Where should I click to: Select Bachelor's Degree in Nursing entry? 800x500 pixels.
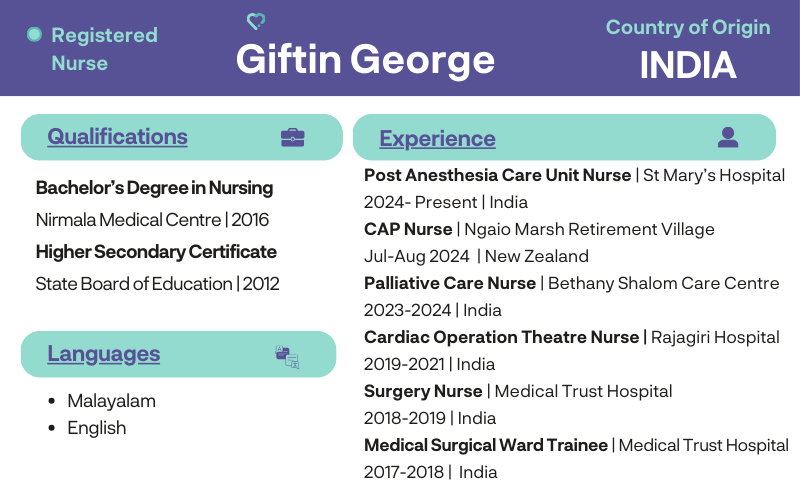154,188
